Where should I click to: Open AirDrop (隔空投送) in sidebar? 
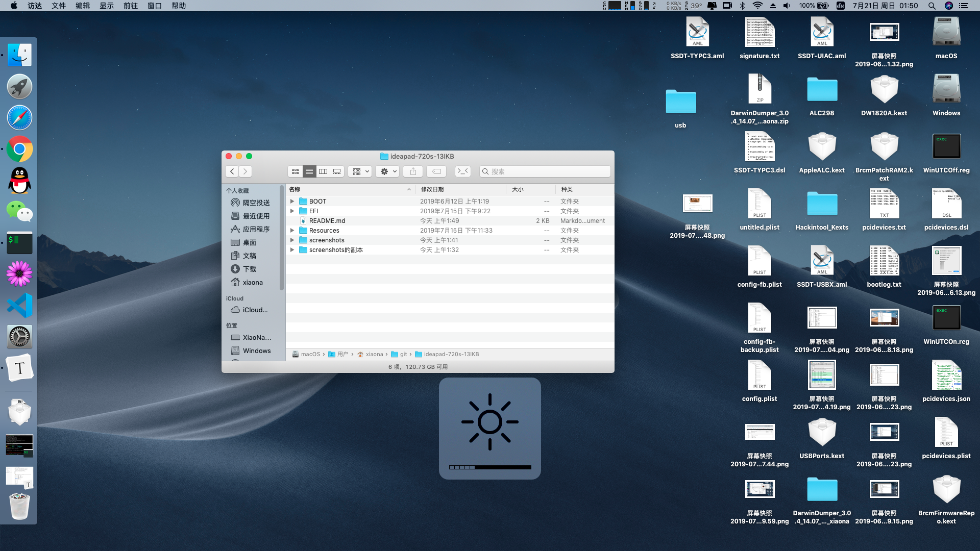(256, 203)
